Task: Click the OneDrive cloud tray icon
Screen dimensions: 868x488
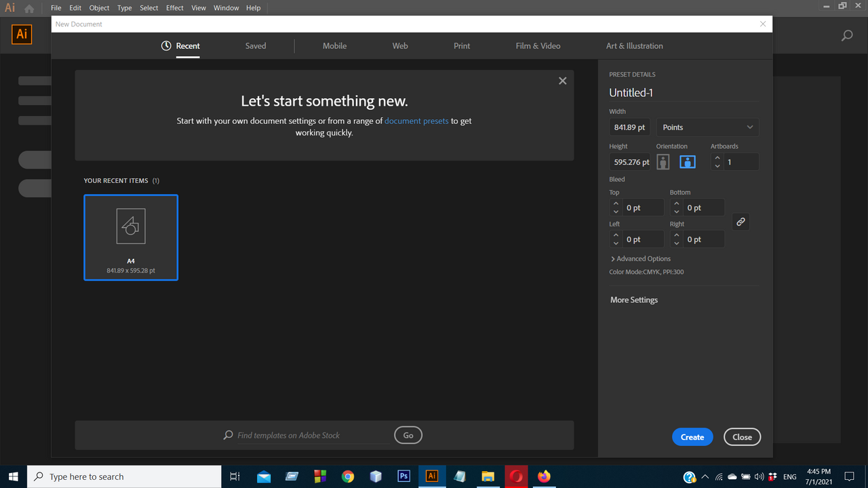Action: pos(732,476)
